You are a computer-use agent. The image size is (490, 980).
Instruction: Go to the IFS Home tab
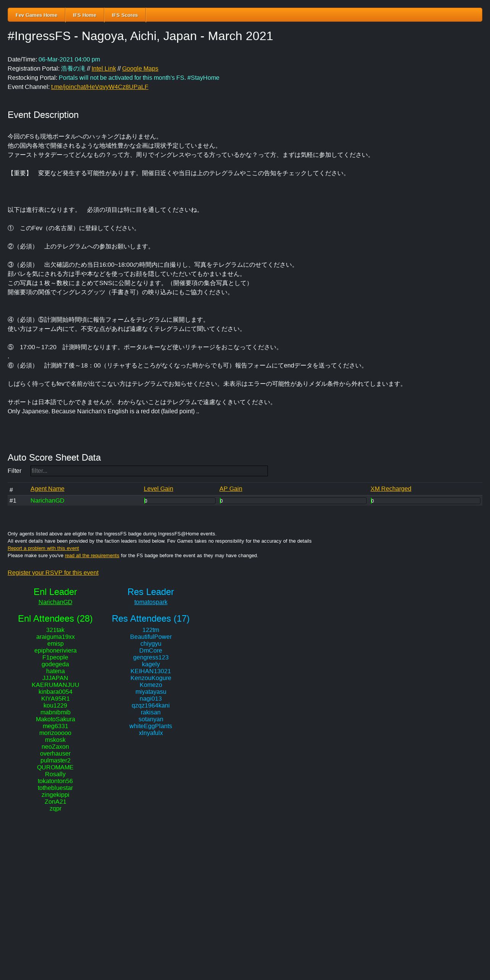(x=85, y=15)
